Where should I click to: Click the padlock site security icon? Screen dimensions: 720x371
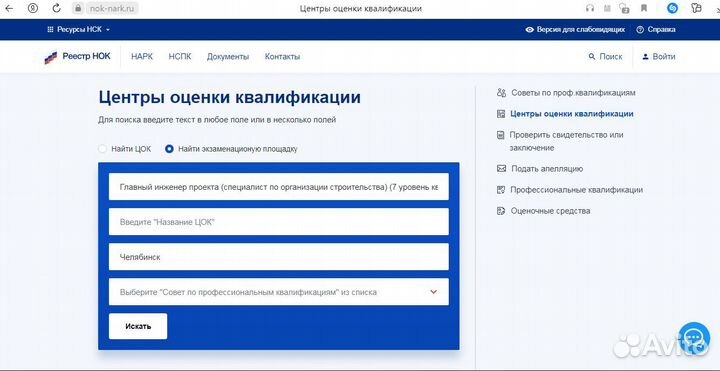pos(78,8)
